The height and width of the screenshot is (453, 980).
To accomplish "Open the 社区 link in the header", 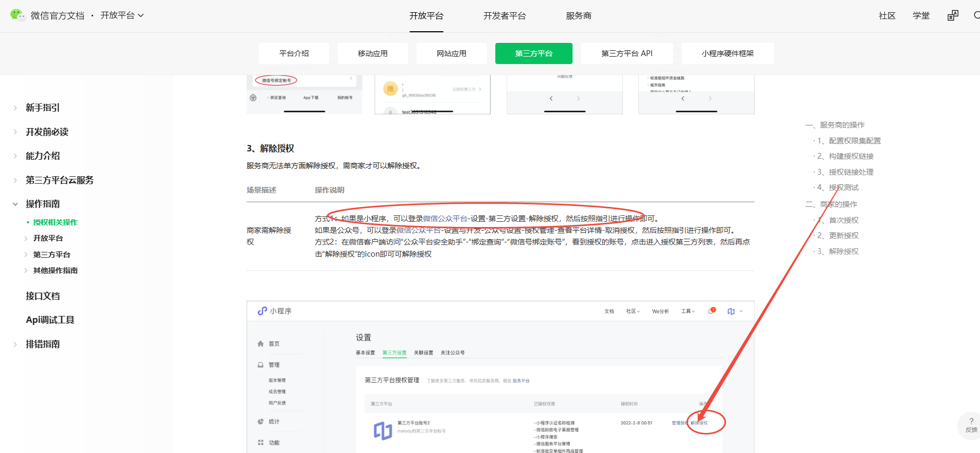I will click(x=887, y=16).
